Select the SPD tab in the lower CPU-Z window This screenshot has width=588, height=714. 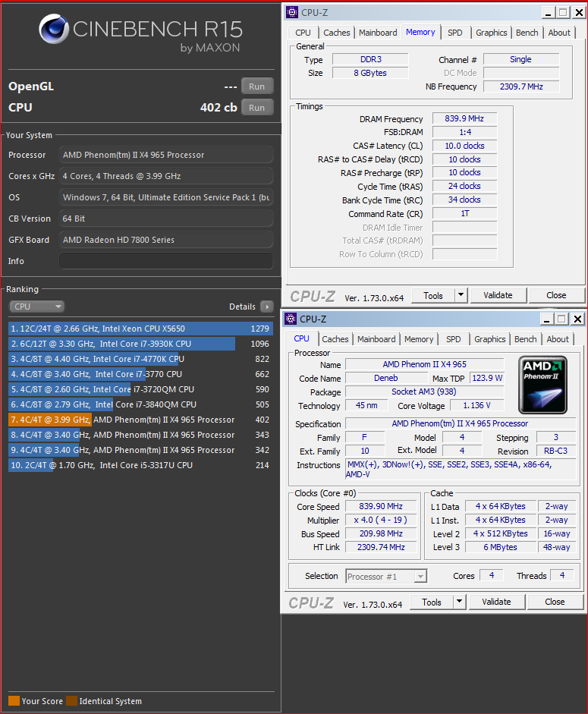(453, 339)
